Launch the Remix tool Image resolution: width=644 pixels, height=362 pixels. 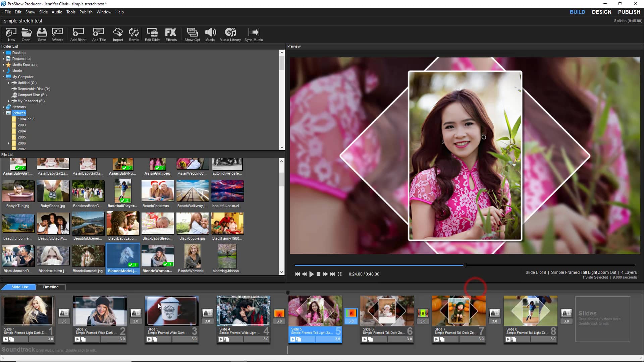[x=133, y=34]
